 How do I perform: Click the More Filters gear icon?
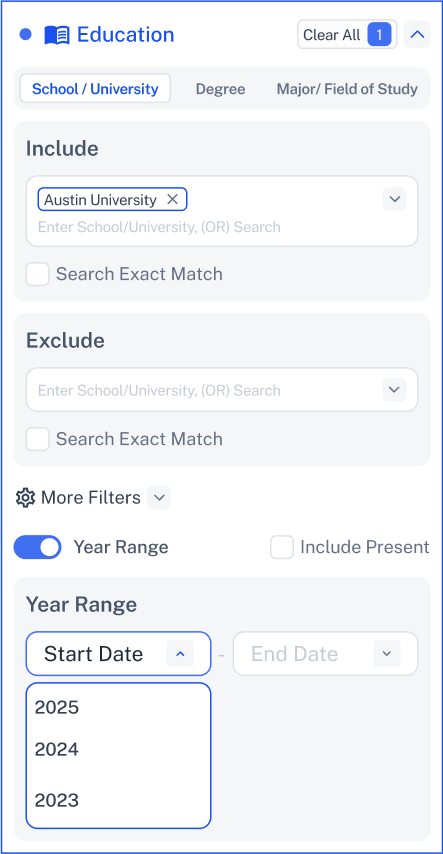(25, 498)
